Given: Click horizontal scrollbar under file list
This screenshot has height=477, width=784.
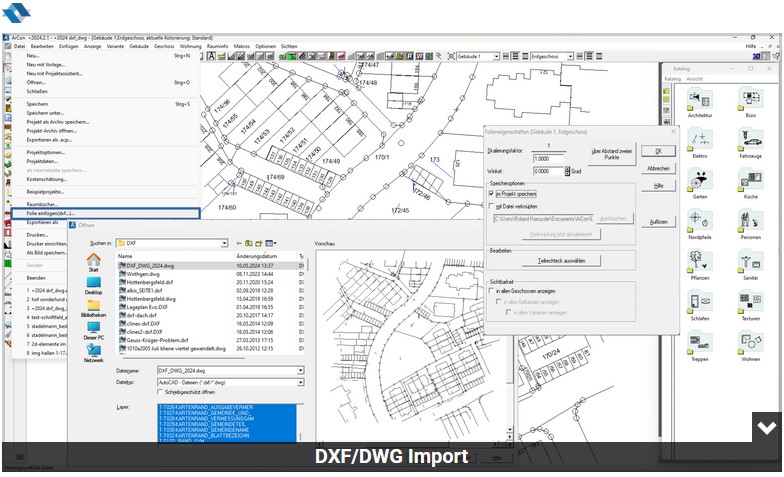Looking at the screenshot, I should pos(182,358).
